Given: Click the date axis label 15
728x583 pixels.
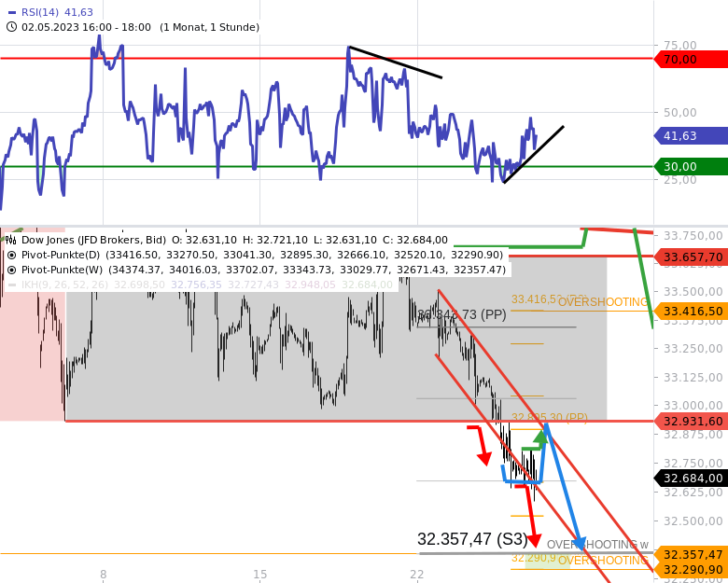Looking at the screenshot, I should (260, 575).
